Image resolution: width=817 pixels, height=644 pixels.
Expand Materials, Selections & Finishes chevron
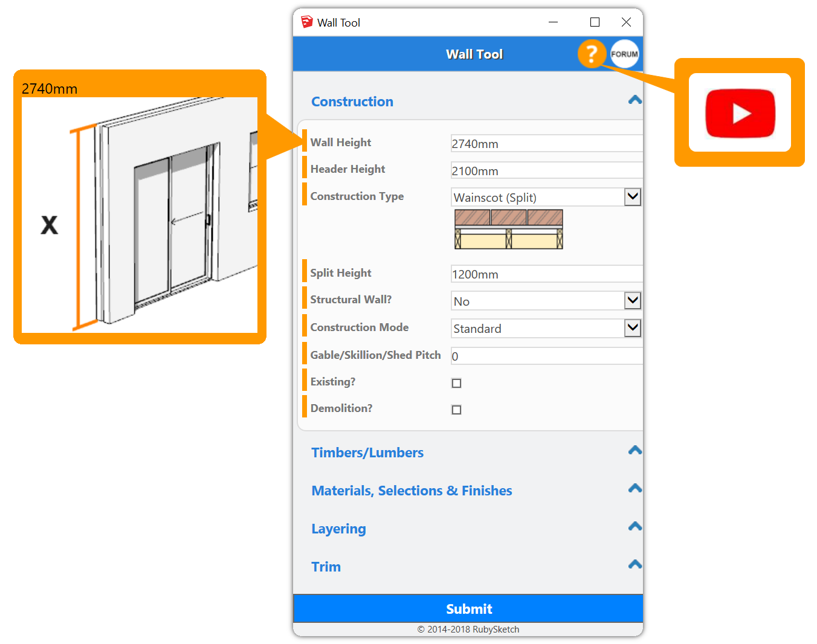635,489
